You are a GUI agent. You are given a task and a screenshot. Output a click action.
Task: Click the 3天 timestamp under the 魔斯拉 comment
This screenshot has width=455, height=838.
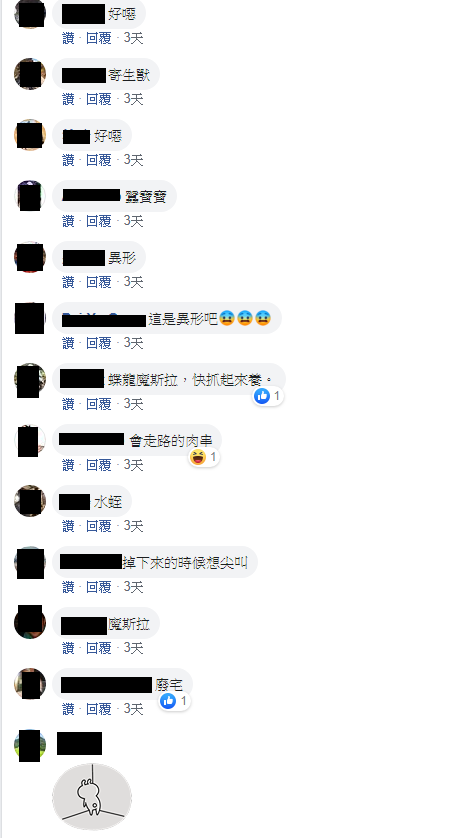tap(133, 648)
